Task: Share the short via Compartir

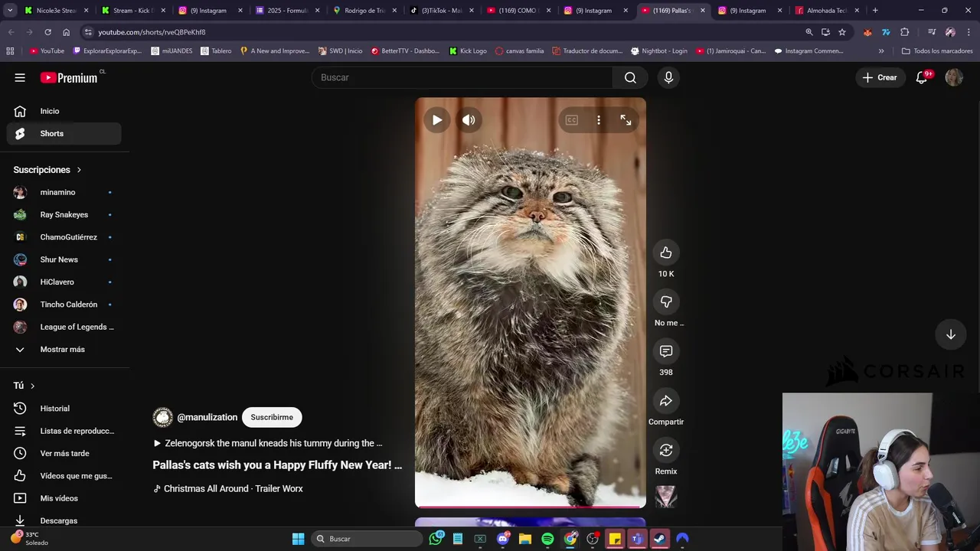Action: [666, 401]
